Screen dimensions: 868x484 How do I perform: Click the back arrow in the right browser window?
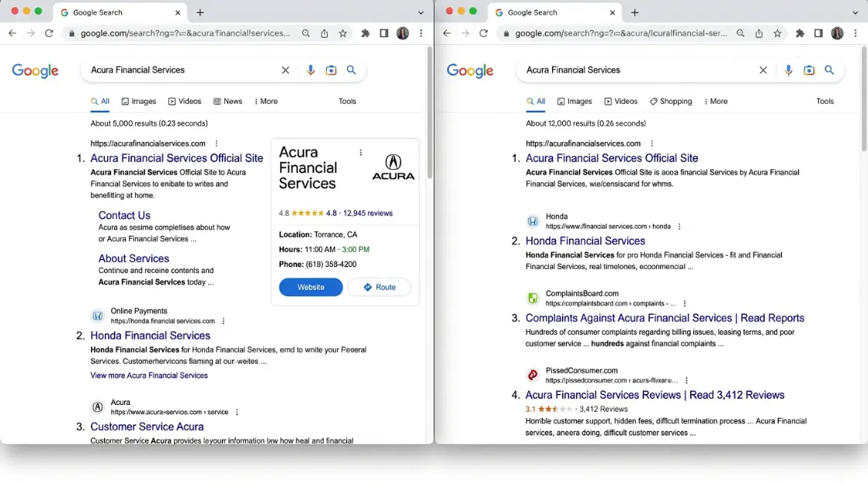pyautogui.click(x=446, y=33)
